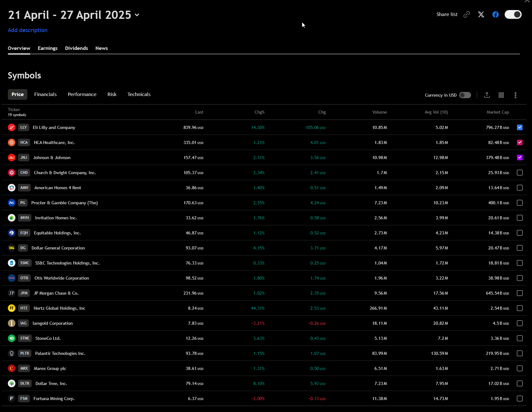Sort by the Ticker column header

tap(14, 110)
